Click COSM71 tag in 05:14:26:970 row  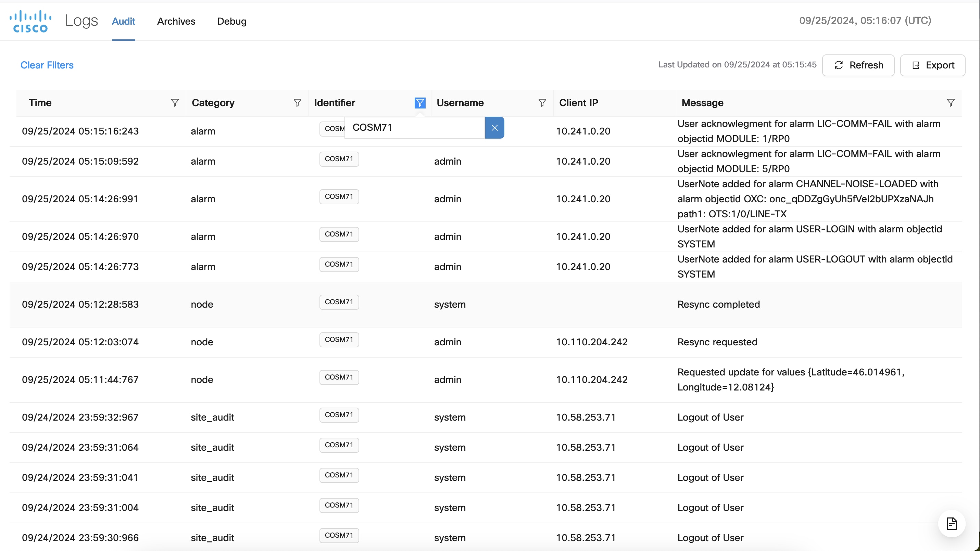coord(339,234)
